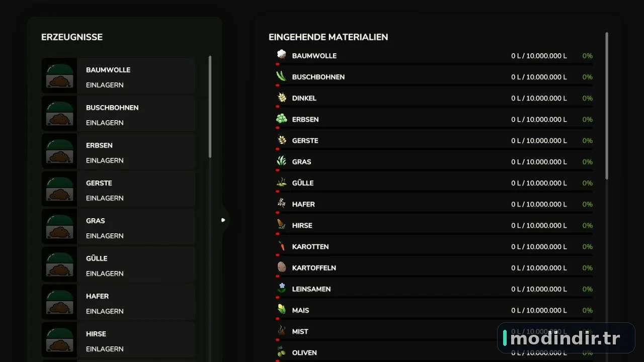Click the pea icon beside Erbsen
Screen dimensions: 644x362
(x=281, y=119)
